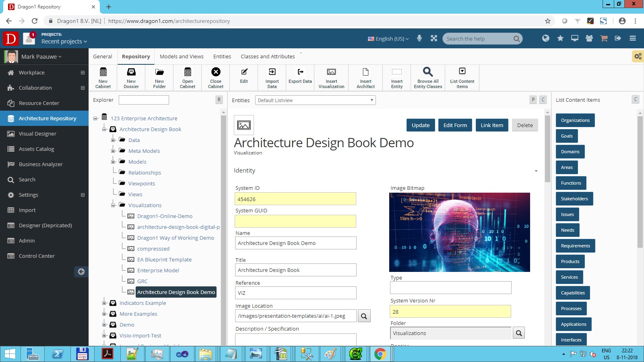Expand the Workplace sidebar submenu

tap(83, 73)
